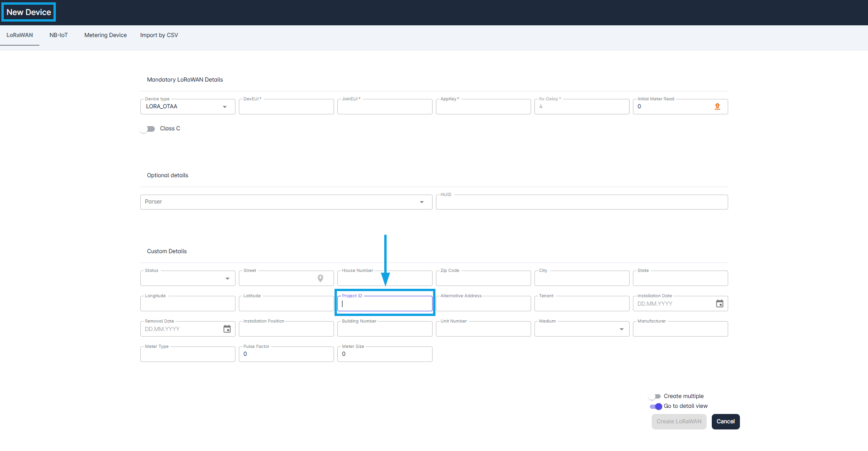
Task: Enable the Class C toggle
Action: (x=147, y=128)
